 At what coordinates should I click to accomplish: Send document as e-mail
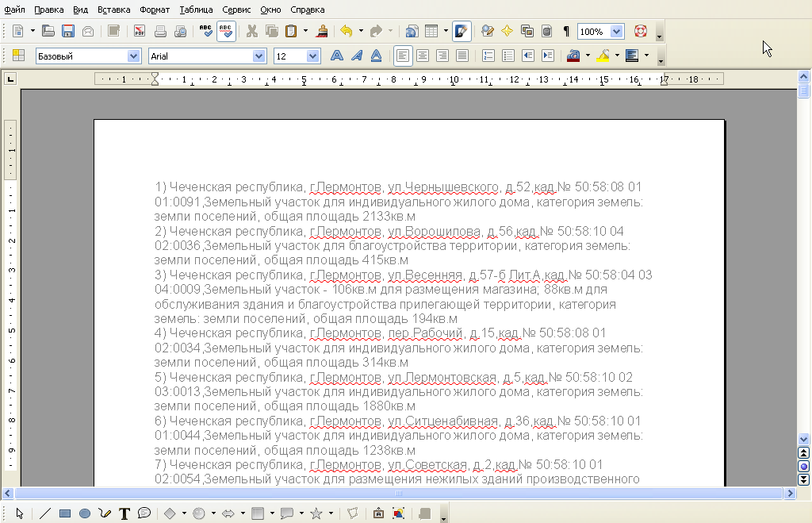pos(88,31)
